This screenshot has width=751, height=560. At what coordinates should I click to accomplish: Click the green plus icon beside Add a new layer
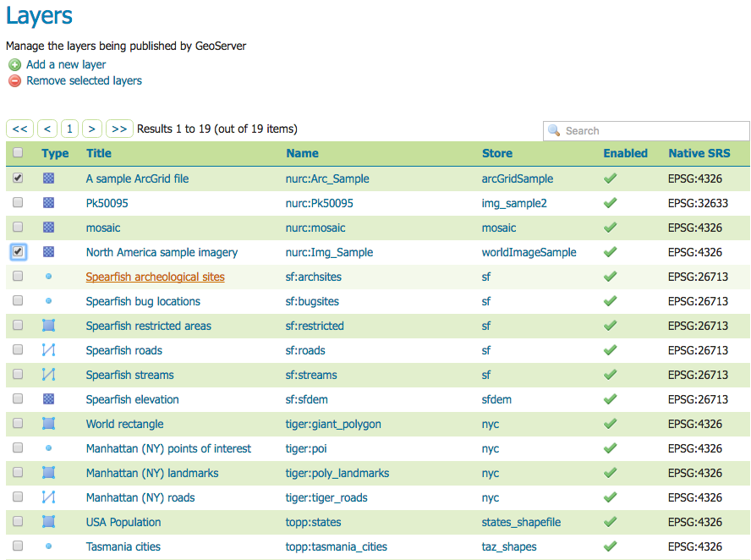(x=14, y=64)
